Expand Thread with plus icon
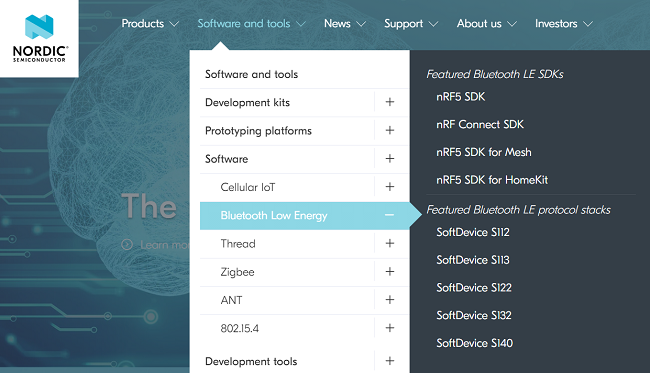The width and height of the screenshot is (650, 373). click(x=390, y=243)
